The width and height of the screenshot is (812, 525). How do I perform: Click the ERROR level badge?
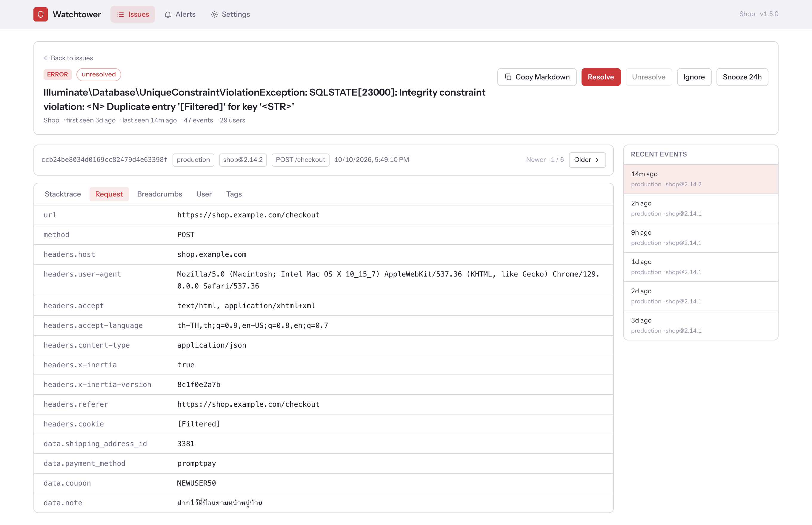pyautogui.click(x=58, y=75)
